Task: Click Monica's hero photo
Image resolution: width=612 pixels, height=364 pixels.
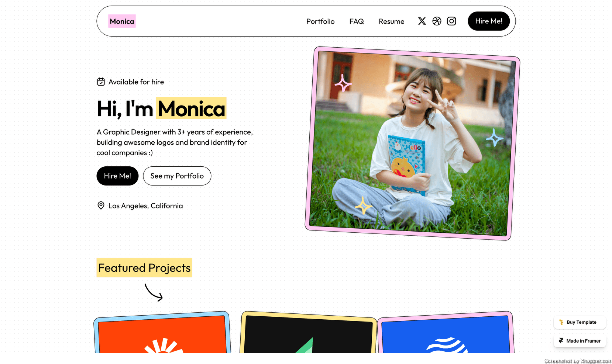Action: 412,144
